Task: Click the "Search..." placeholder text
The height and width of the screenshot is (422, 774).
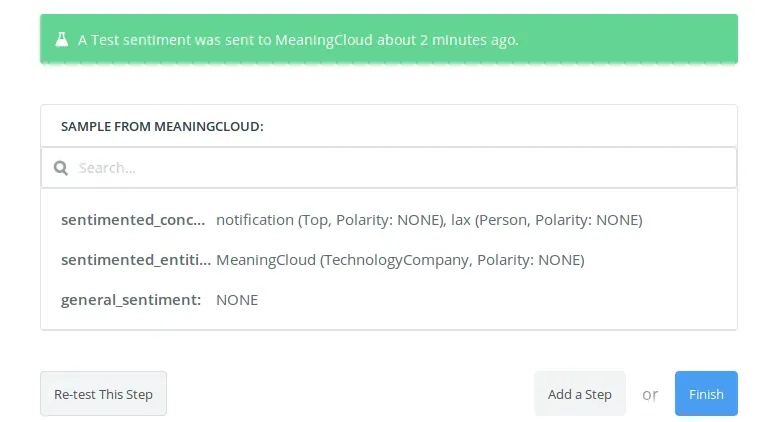Action: click(x=107, y=168)
